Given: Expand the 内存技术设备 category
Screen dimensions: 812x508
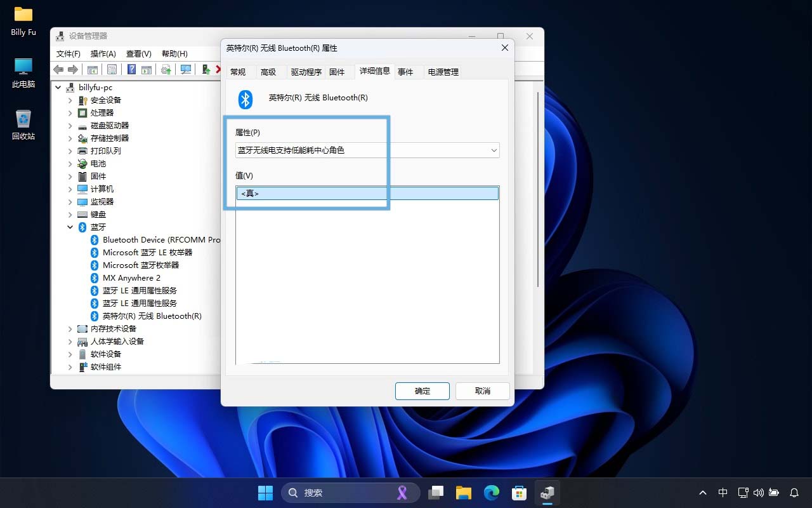Looking at the screenshot, I should point(70,328).
